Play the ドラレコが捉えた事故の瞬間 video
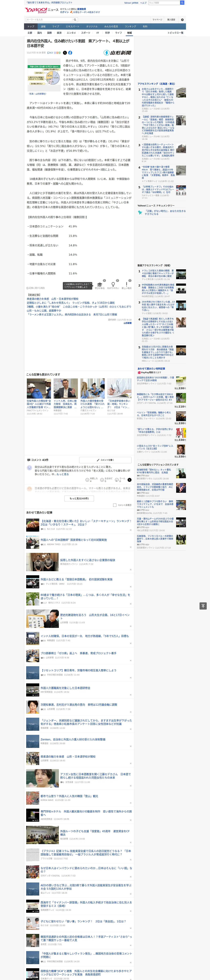 [x=181, y=274]
